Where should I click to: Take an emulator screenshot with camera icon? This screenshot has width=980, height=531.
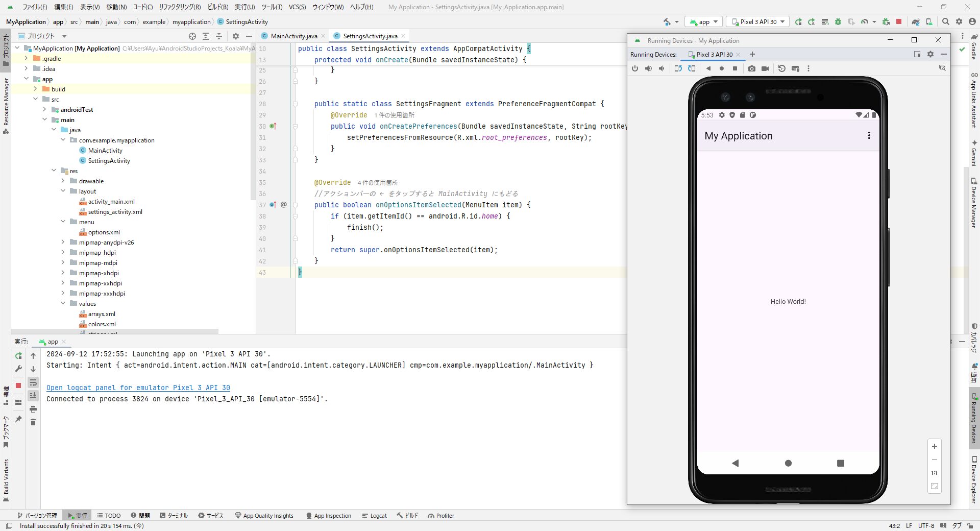(x=752, y=68)
